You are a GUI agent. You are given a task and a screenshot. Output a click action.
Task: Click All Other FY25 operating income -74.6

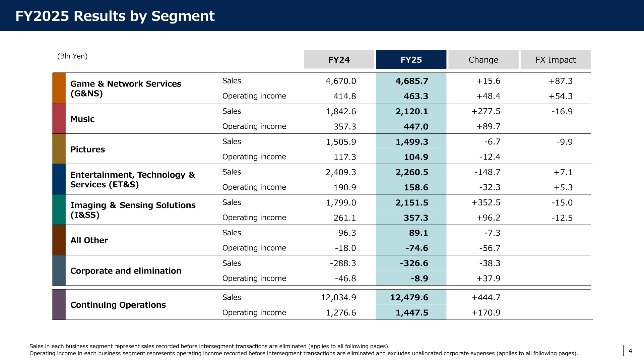tap(417, 248)
